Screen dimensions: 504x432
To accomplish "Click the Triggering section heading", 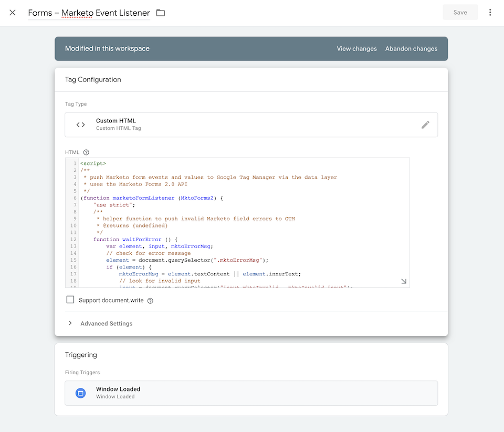I will 81,355.
